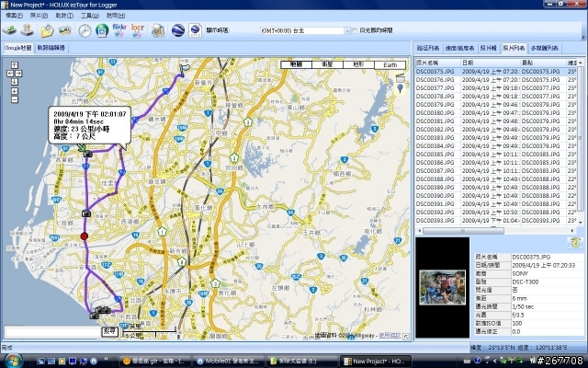Image resolution: width=588 pixels, height=368 pixels.
Task: Click the export report toolbar icon
Action: pos(158,30)
